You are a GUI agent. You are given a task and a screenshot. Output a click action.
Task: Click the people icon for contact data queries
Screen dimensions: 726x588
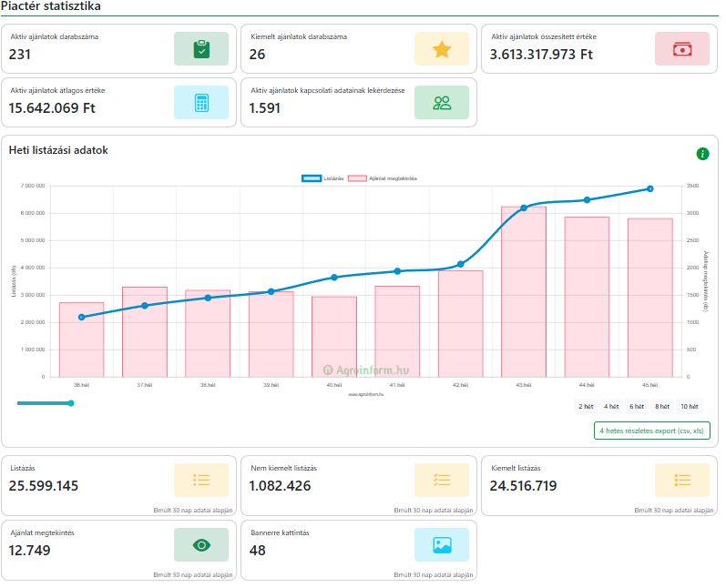pos(442,103)
